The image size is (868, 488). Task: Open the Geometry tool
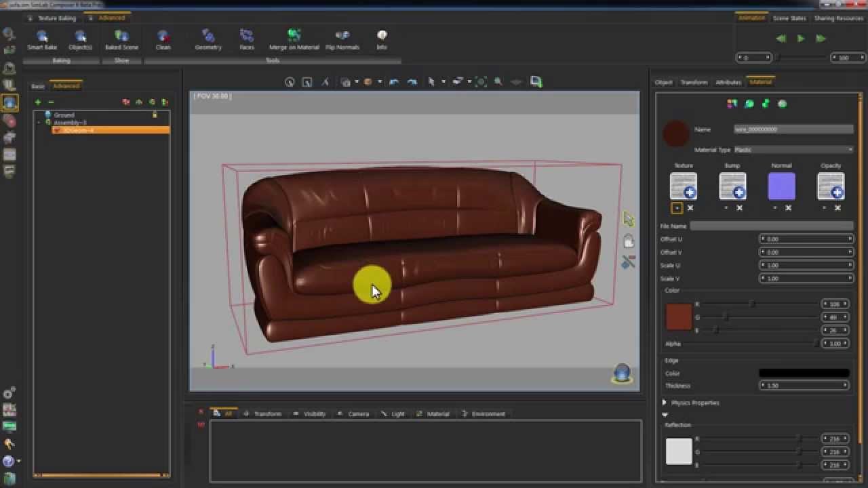(208, 39)
